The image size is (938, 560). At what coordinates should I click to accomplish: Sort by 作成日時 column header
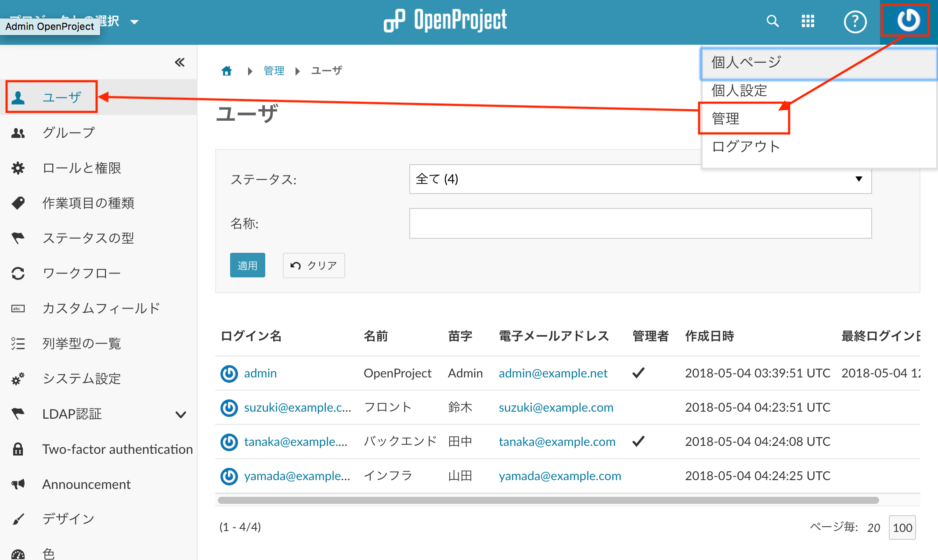(710, 336)
